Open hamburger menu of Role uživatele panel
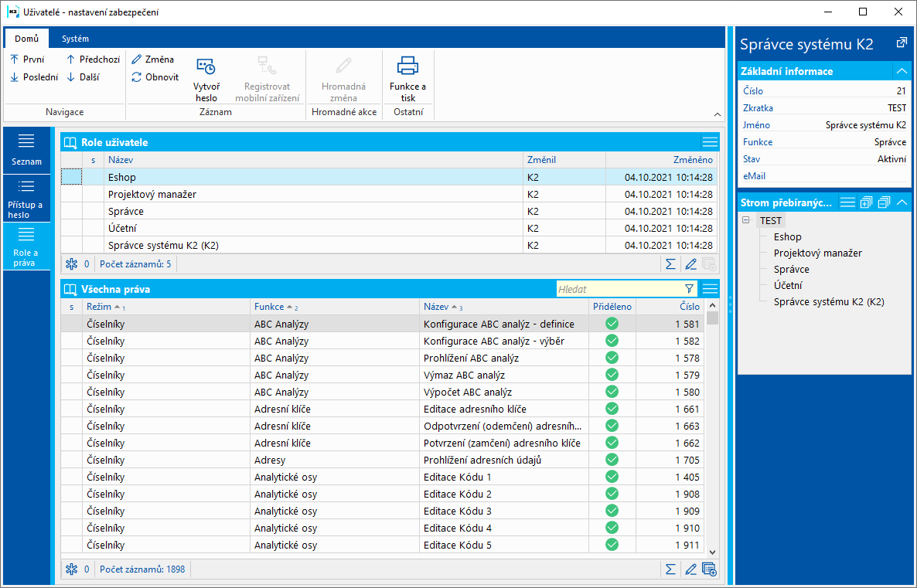This screenshot has width=917, height=588. point(710,141)
